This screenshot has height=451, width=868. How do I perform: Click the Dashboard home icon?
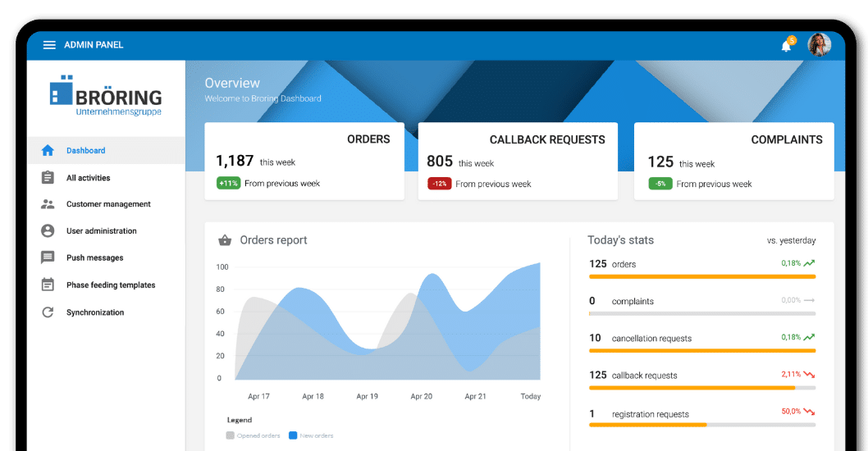click(48, 150)
